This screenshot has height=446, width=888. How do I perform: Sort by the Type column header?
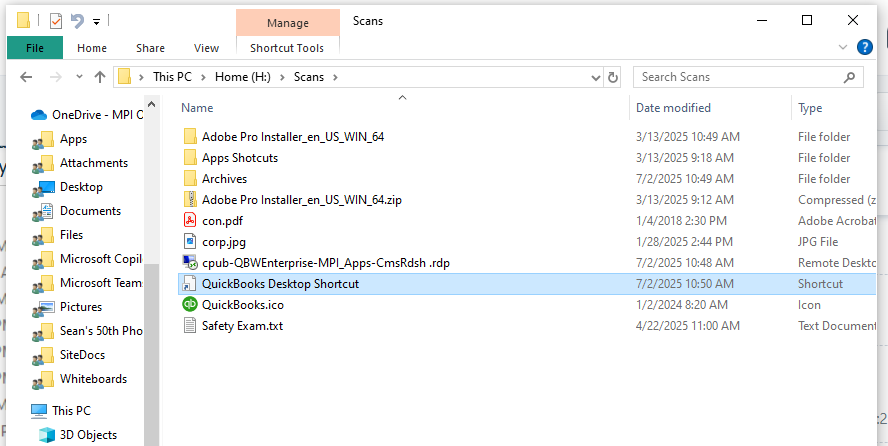coord(810,108)
